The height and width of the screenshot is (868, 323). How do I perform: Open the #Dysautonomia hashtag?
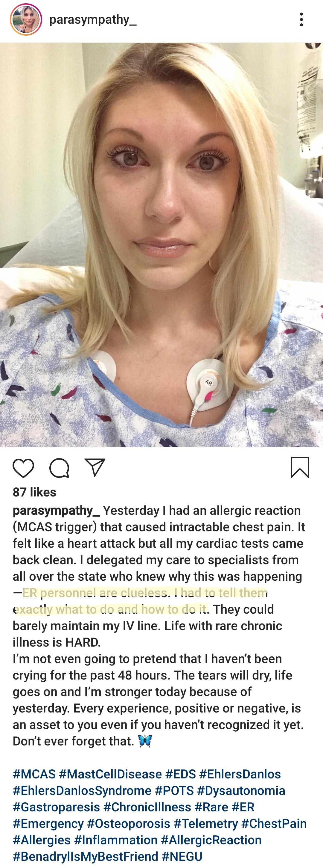[x=241, y=791]
